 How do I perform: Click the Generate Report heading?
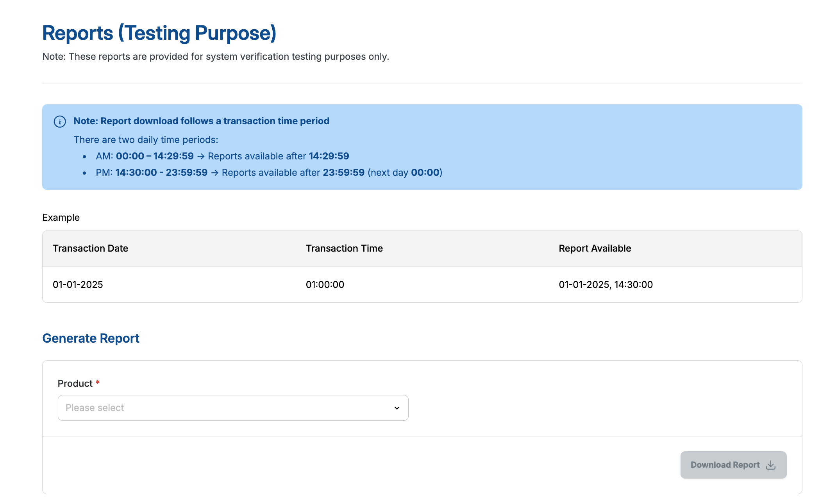[x=91, y=338]
